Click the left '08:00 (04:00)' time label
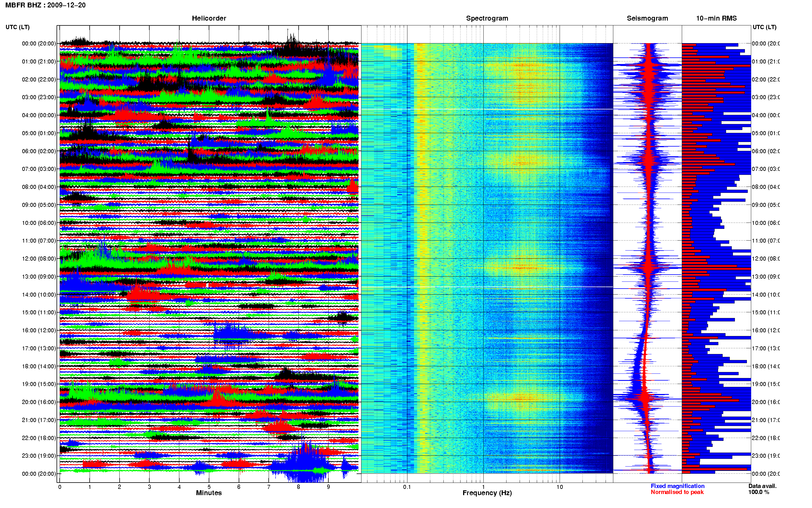The image size is (812, 508). tap(39, 187)
